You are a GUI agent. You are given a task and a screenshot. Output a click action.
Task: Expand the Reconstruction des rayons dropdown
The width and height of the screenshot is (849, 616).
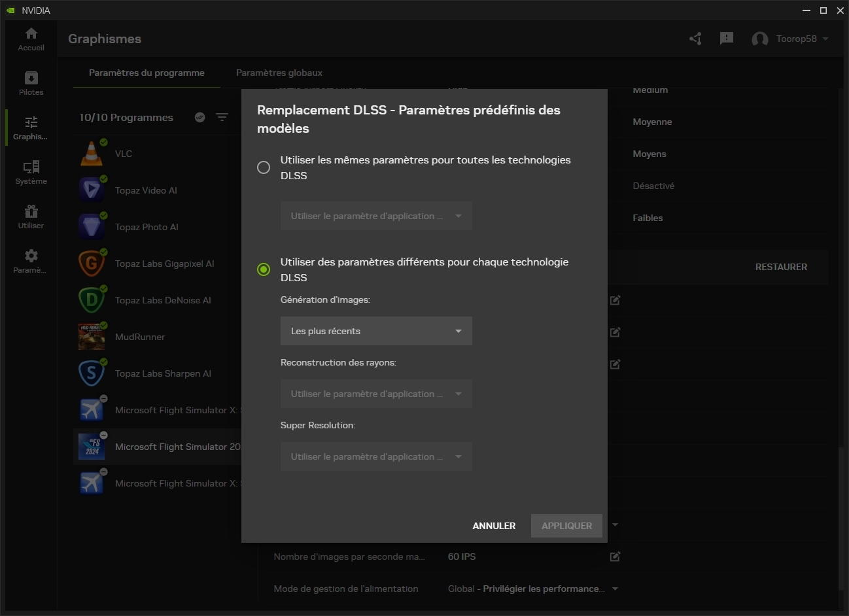click(x=376, y=394)
